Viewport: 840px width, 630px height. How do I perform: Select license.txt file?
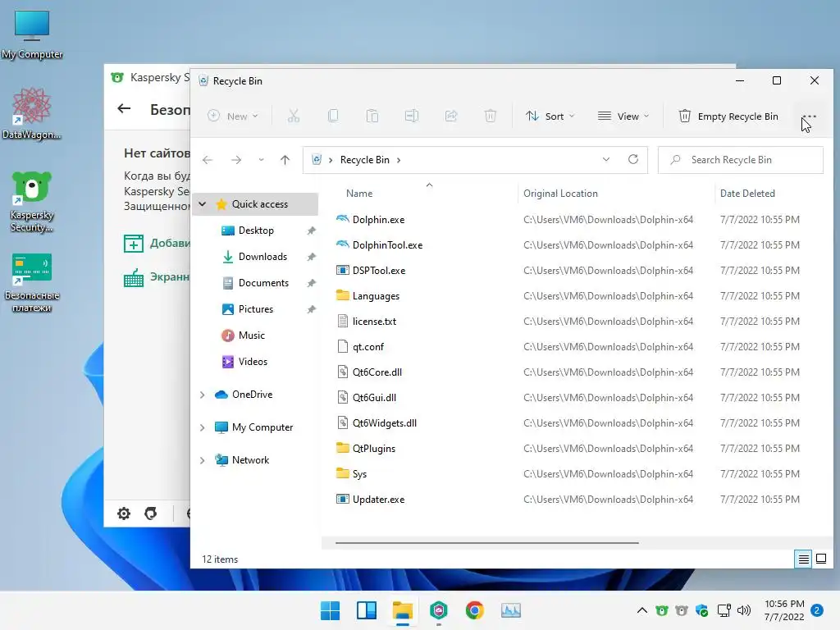[x=374, y=322]
